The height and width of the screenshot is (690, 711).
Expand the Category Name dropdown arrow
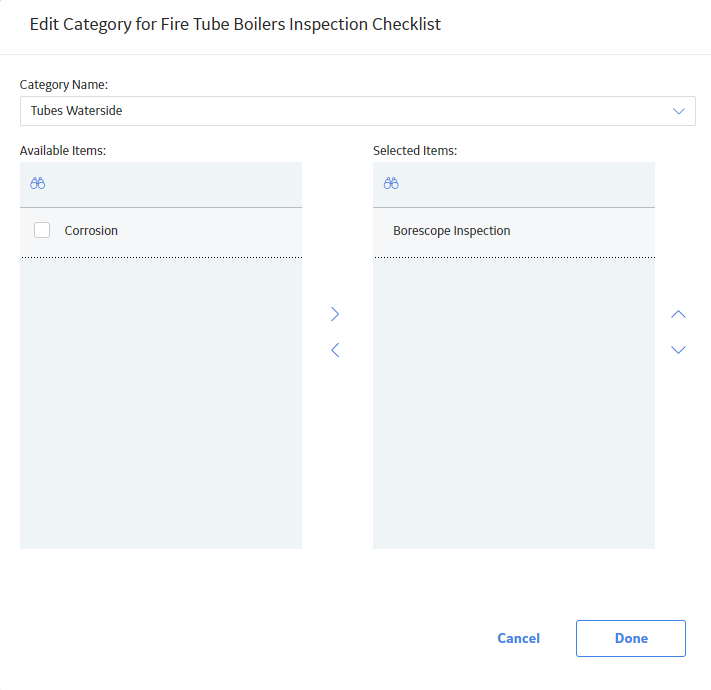[x=679, y=111]
